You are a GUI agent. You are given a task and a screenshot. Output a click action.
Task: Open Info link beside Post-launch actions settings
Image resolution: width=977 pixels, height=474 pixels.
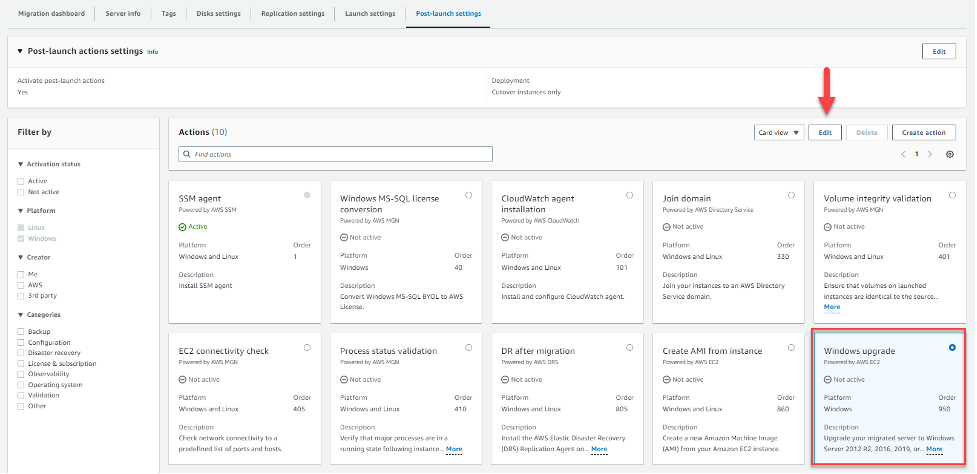click(x=152, y=51)
